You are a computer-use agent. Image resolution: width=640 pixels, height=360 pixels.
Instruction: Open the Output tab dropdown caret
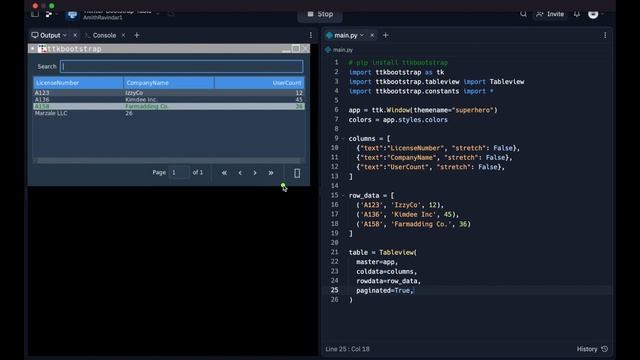[x=65, y=36]
